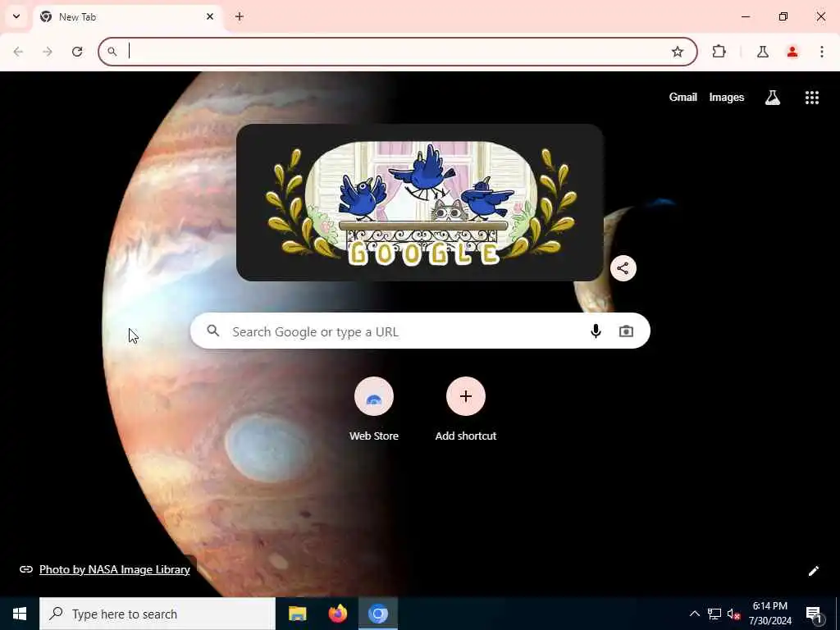Open network status tray icon
Screen dimensions: 840x630
(x=714, y=614)
